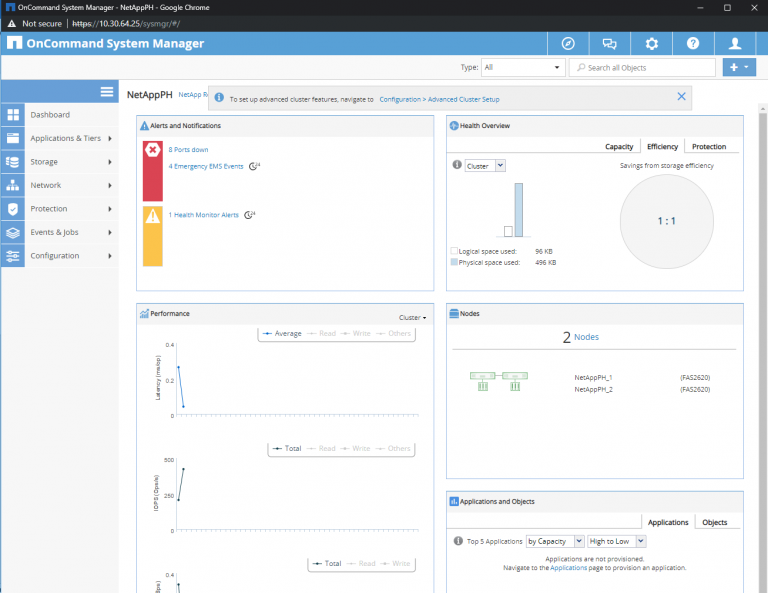
Task: Open the gear settings icon in header
Action: pyautogui.click(x=651, y=44)
